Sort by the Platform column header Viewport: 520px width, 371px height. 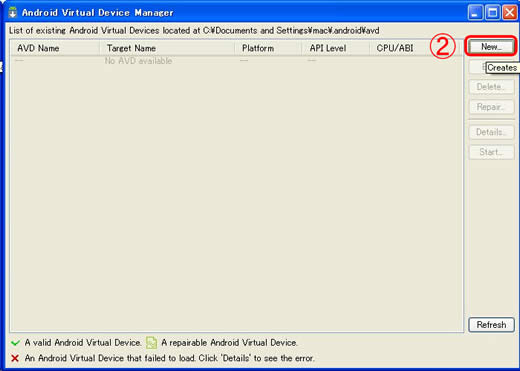tap(268, 48)
